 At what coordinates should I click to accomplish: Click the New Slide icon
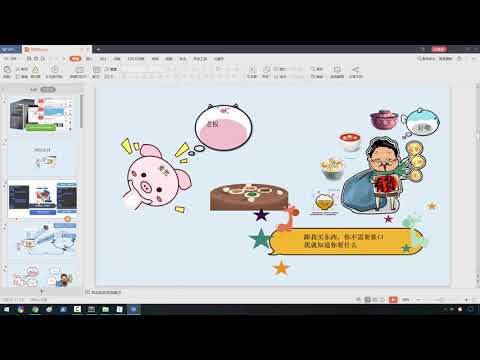point(79,70)
